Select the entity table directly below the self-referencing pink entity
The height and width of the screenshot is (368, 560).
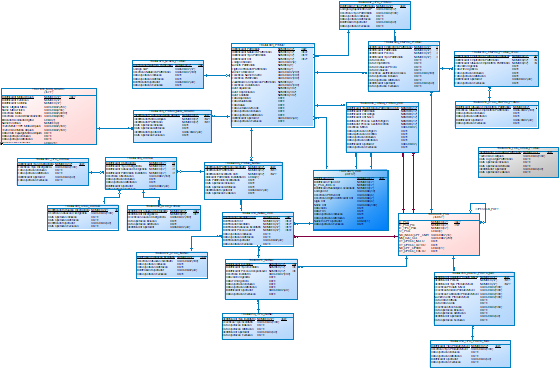(x=474, y=299)
